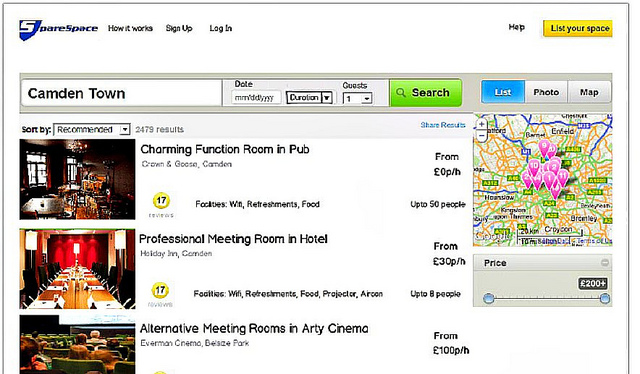Click the Camden Town location field

[121, 94]
